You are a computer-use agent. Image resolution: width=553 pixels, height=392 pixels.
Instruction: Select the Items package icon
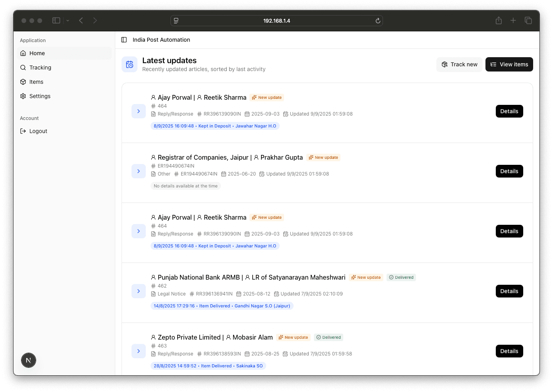point(23,82)
